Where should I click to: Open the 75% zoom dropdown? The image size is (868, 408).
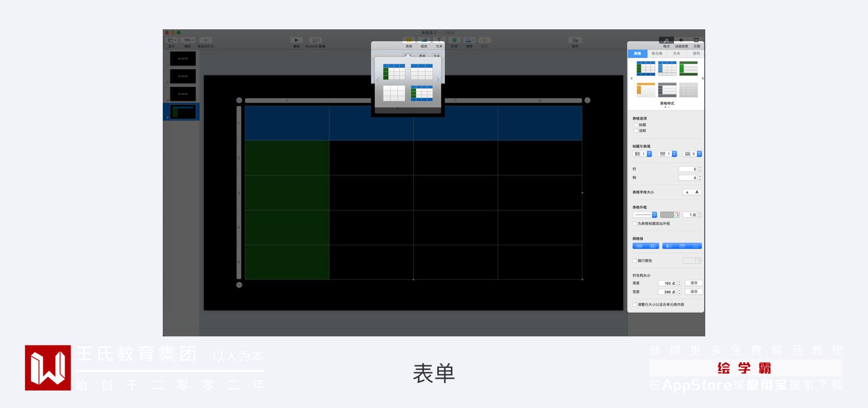[188, 40]
